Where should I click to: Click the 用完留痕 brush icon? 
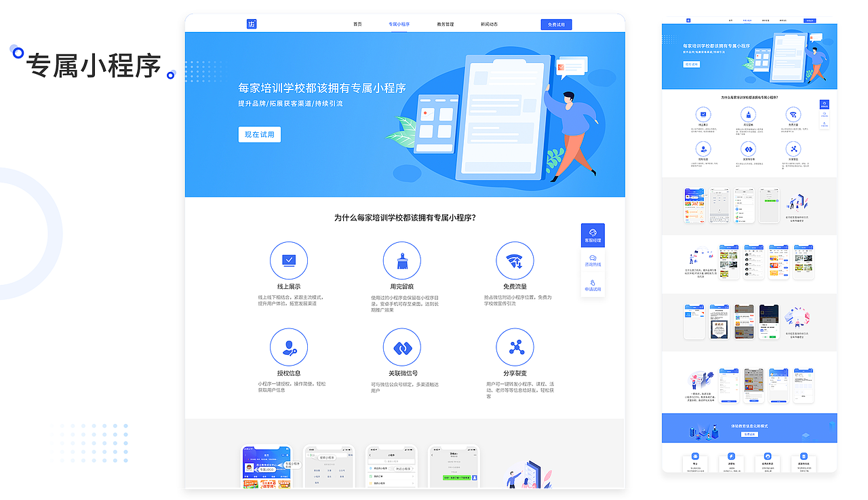pos(402,261)
